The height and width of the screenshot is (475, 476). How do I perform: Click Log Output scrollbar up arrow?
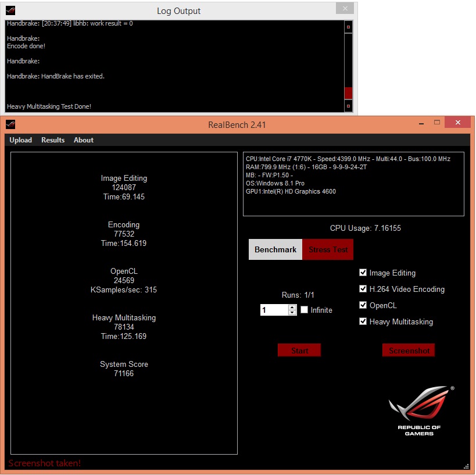348,27
